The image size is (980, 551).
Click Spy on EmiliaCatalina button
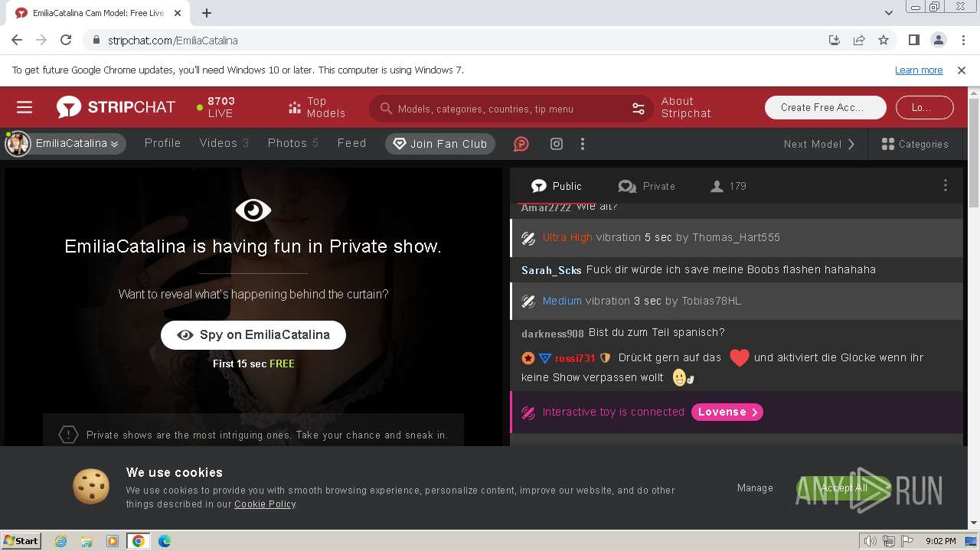click(253, 334)
